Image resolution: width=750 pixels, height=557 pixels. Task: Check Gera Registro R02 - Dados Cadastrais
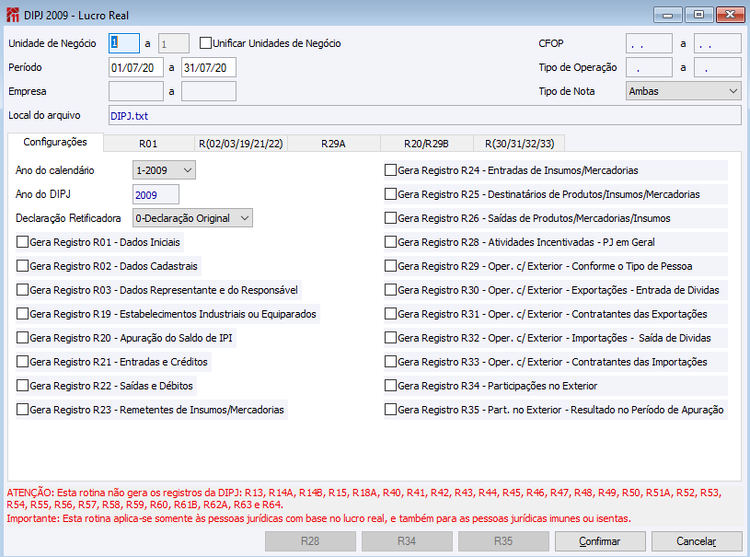[22, 266]
